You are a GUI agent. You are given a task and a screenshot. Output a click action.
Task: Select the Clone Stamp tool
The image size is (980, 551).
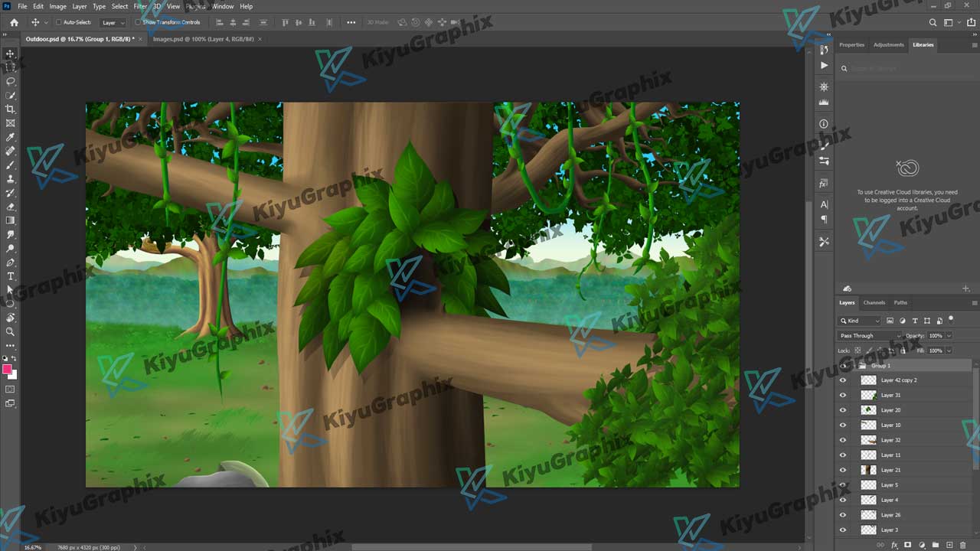[11, 179]
